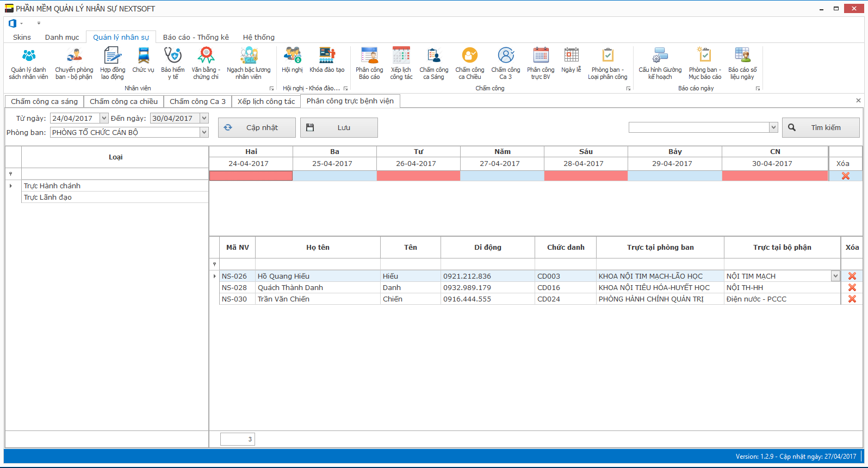Expand the Phòng ban combo box
Viewport: 868px width, 468px height.
point(204,132)
